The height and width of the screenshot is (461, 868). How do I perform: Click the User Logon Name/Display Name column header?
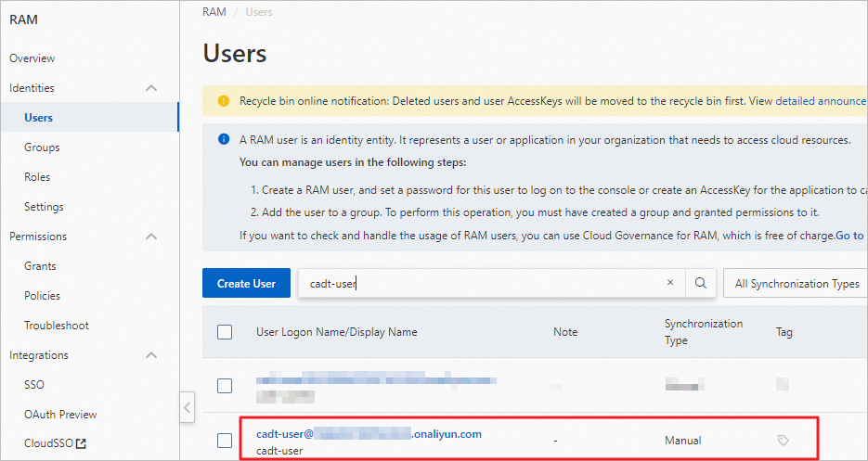tap(337, 332)
